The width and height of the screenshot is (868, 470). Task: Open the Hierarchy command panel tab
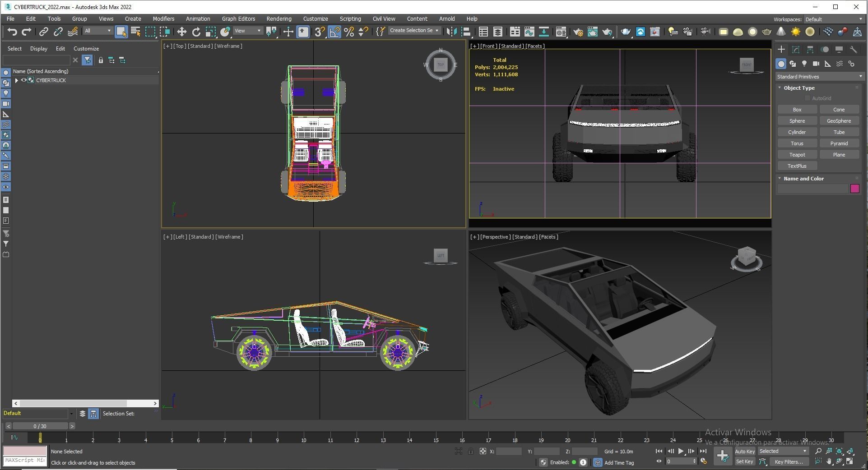810,50
